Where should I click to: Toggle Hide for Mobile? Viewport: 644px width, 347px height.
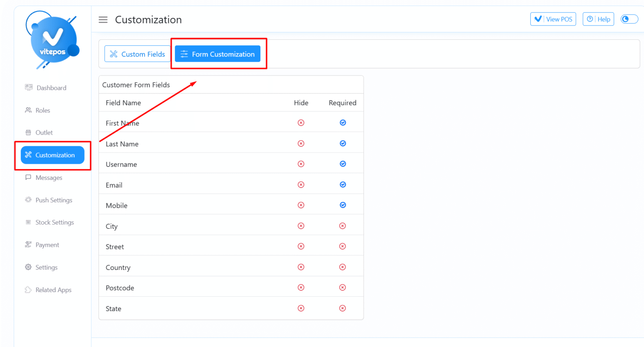(301, 205)
